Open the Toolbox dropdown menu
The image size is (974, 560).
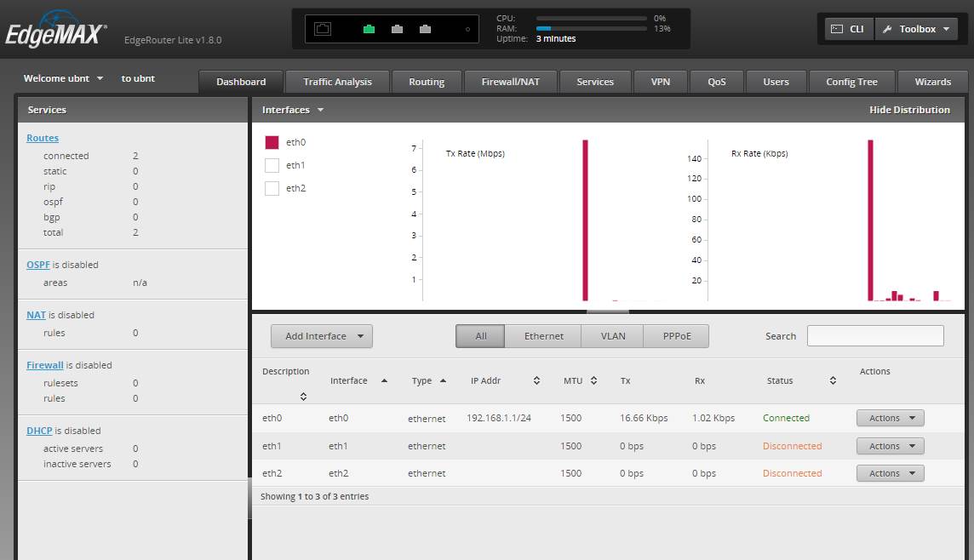click(x=915, y=29)
